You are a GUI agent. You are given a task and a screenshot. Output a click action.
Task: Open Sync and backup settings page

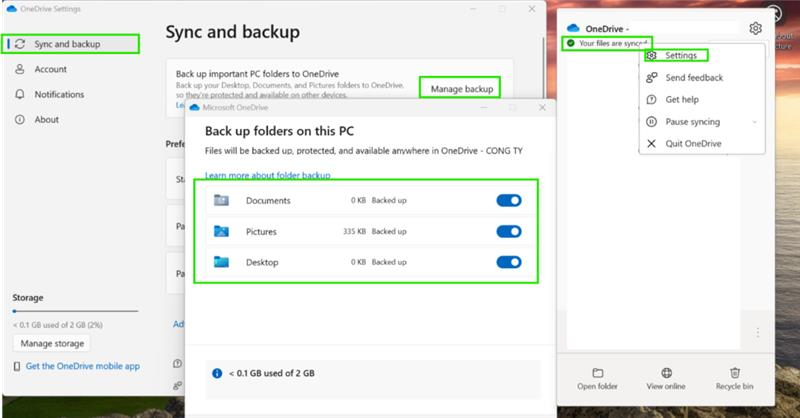70,44
